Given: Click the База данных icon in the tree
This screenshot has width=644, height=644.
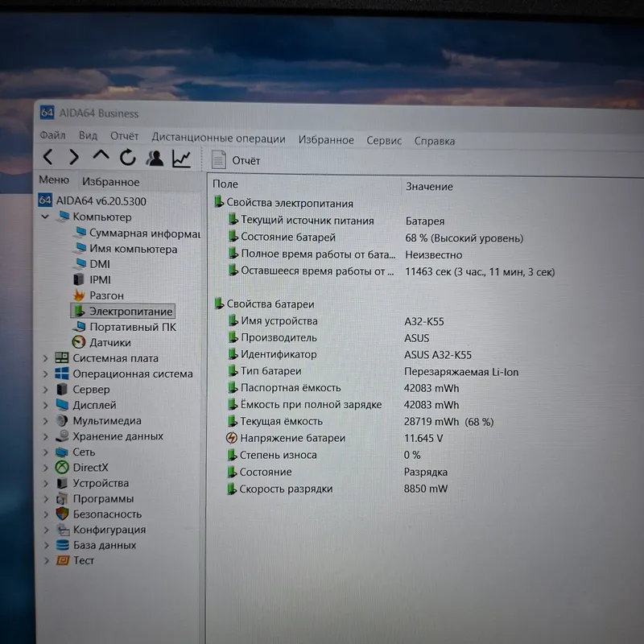Looking at the screenshot, I should pyautogui.click(x=63, y=545).
